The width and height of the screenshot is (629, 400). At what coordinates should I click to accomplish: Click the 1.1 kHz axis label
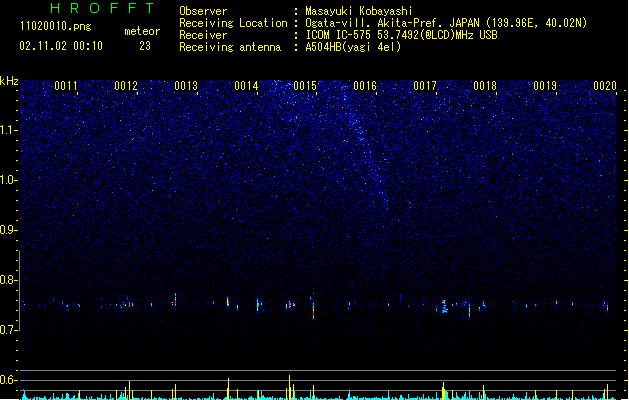tap(9, 130)
